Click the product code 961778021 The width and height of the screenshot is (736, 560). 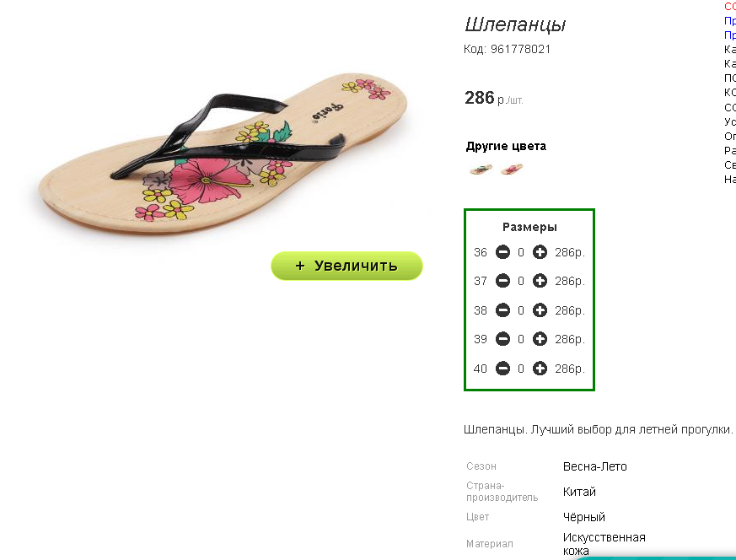pos(520,49)
